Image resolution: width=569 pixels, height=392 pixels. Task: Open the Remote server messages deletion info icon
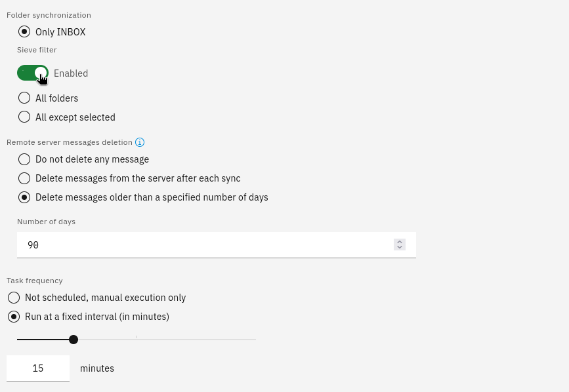tap(140, 142)
